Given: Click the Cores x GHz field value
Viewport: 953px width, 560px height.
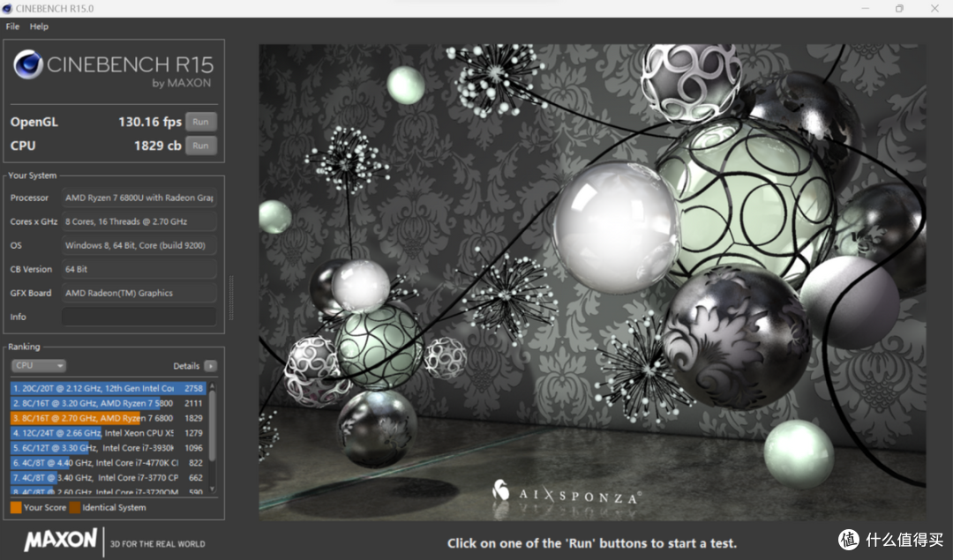Looking at the screenshot, I should (x=139, y=221).
